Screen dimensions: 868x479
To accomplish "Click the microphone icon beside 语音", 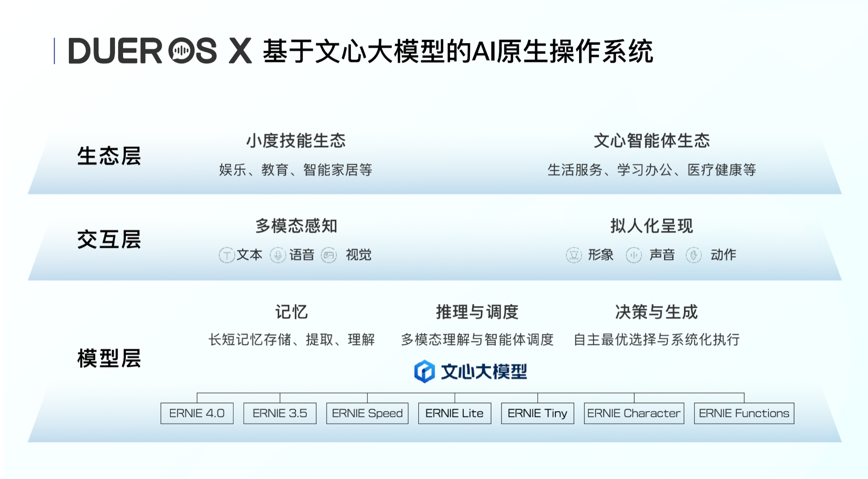I will tap(278, 255).
